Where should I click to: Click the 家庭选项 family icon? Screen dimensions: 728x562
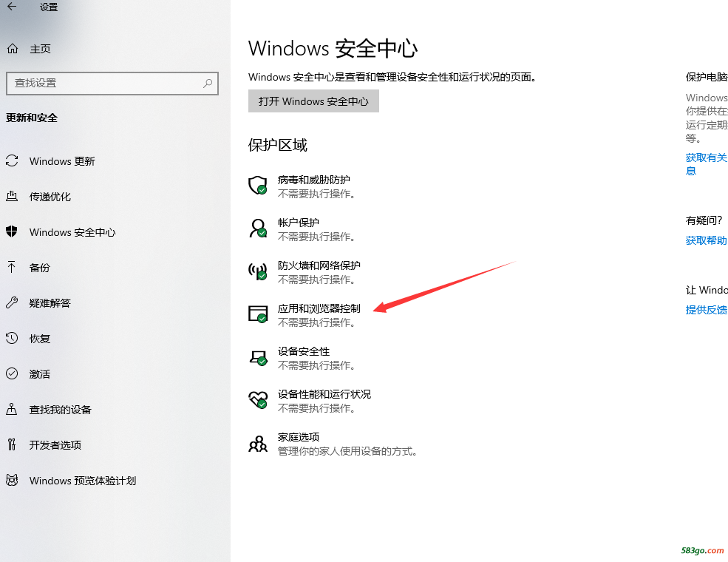pos(258,444)
